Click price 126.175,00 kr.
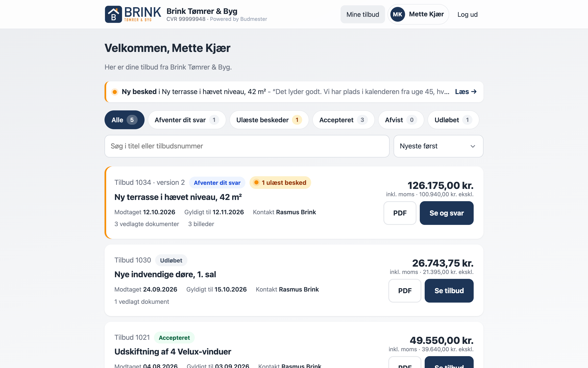The height and width of the screenshot is (368, 588). (440, 185)
